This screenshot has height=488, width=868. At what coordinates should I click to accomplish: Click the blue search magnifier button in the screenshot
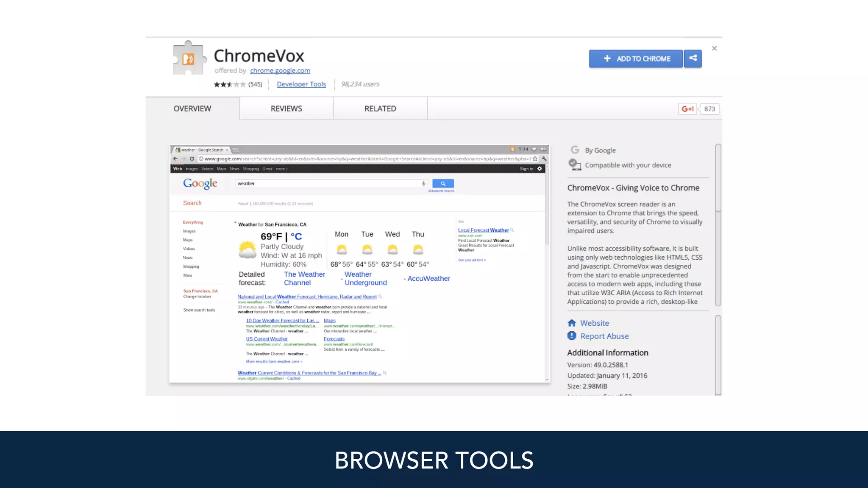tap(443, 183)
